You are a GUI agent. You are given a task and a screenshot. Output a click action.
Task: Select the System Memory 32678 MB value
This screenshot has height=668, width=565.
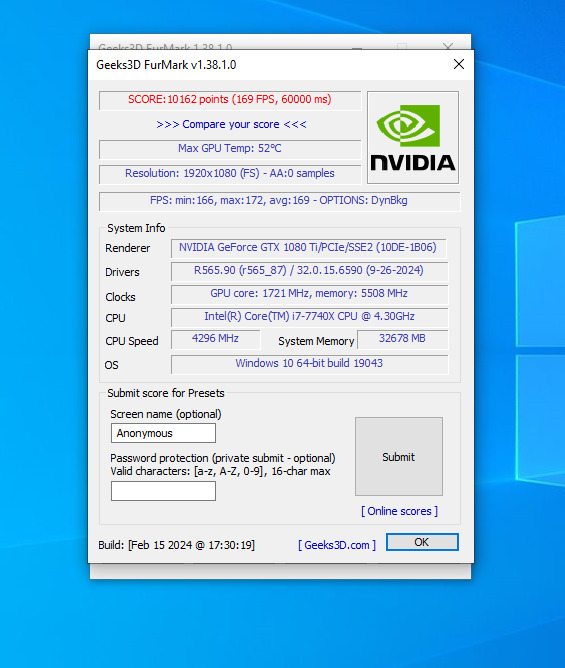pyautogui.click(x=403, y=340)
